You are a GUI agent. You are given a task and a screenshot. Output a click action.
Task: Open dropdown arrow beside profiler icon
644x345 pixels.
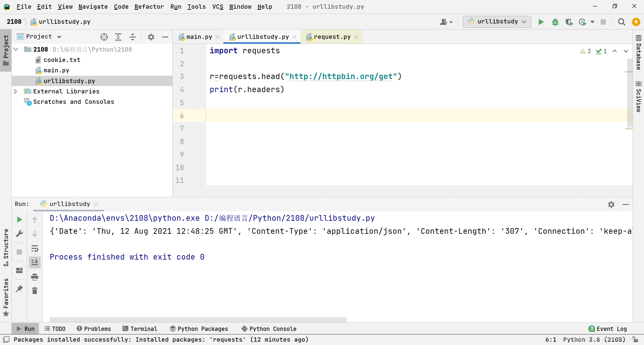coord(592,22)
